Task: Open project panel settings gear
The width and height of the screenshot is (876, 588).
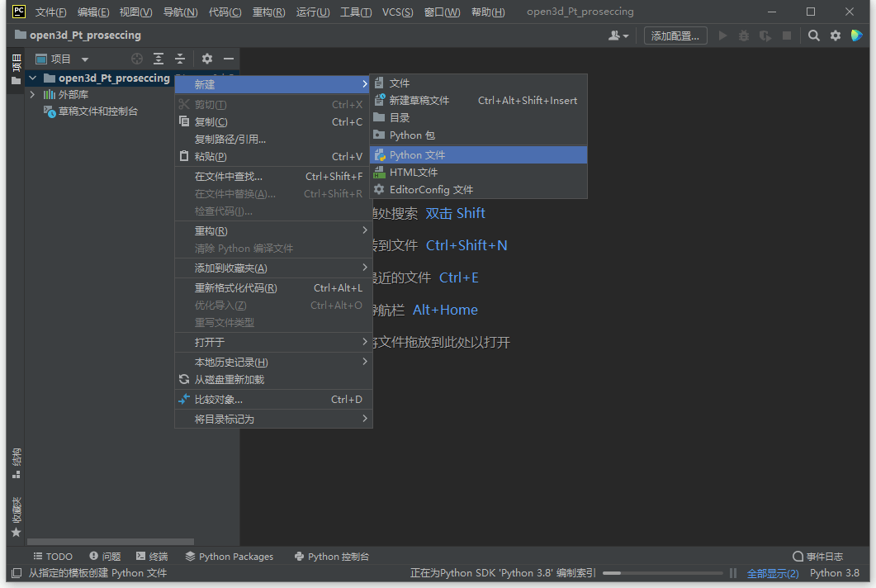Action: click(x=207, y=59)
